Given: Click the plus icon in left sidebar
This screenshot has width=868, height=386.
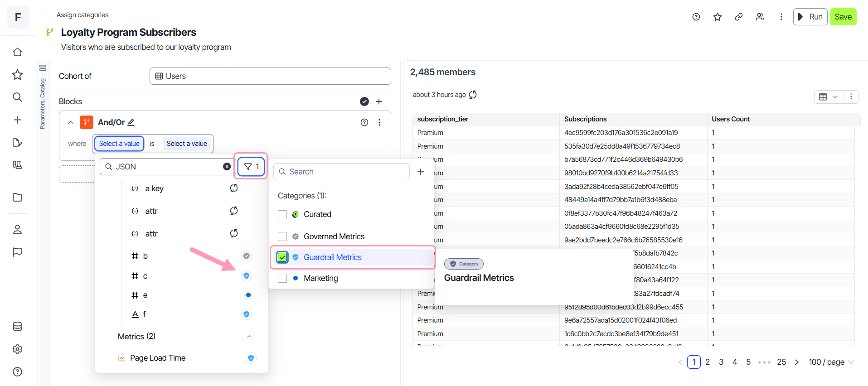Looking at the screenshot, I should click(17, 120).
